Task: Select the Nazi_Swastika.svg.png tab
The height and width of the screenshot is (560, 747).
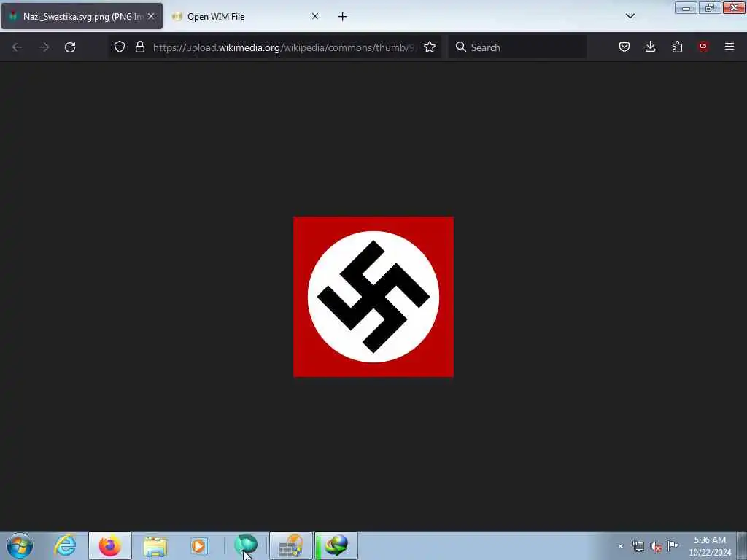Action: 82,16
